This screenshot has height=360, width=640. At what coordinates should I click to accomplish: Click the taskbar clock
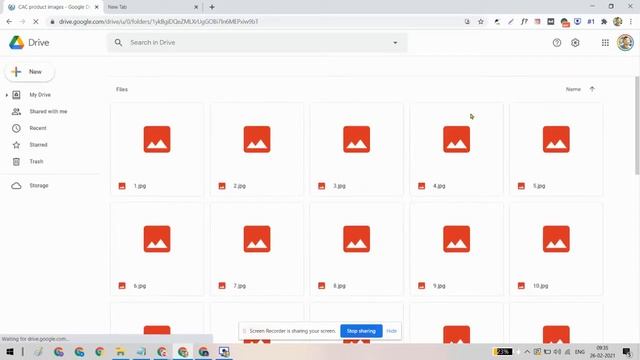(x=602, y=352)
